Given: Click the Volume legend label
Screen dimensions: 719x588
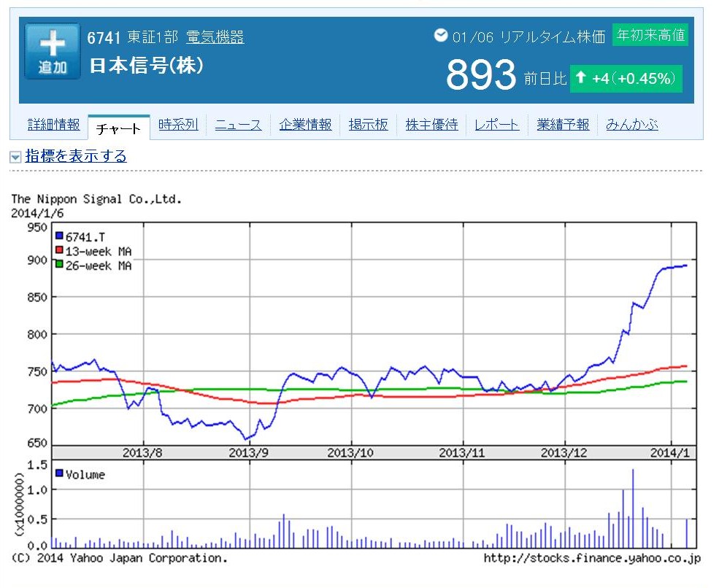Looking at the screenshot, I should pyautogui.click(x=85, y=475).
